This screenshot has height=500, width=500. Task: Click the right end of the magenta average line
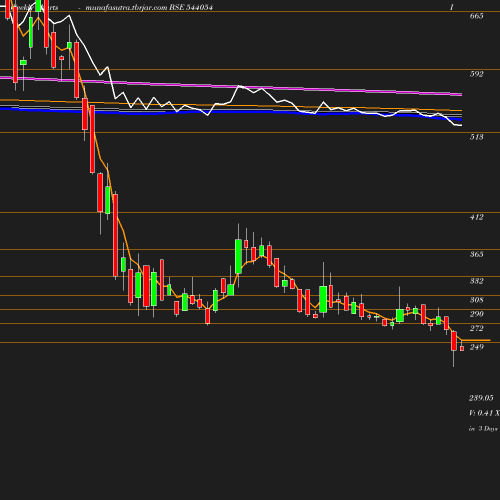(461, 94)
